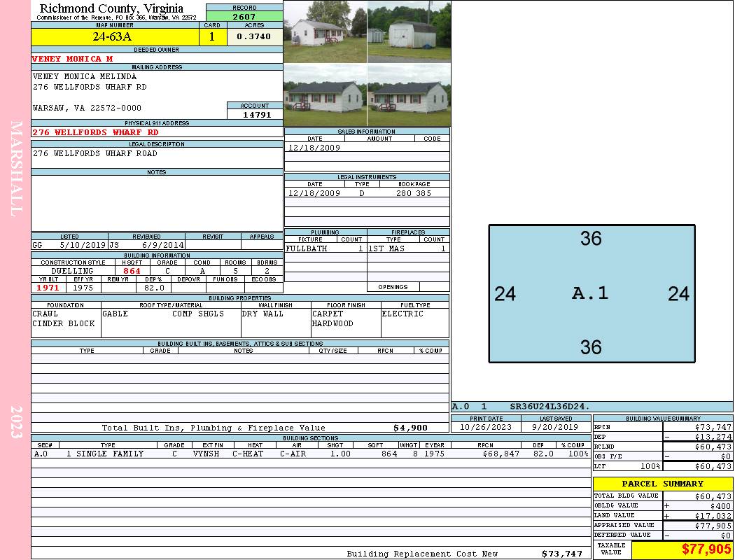The width and height of the screenshot is (735, 560).
Task: Click the OPENINGS label
Action: [393, 287]
